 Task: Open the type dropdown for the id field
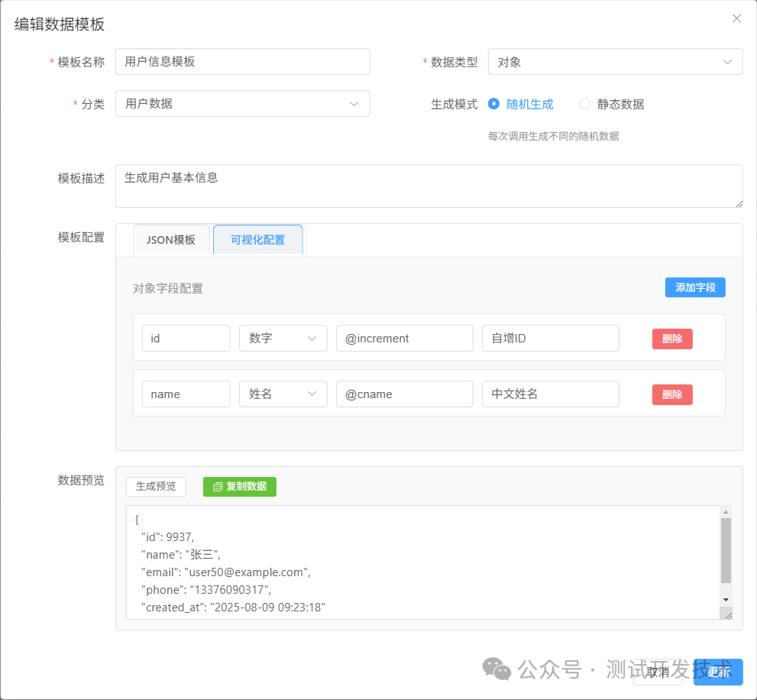283,338
